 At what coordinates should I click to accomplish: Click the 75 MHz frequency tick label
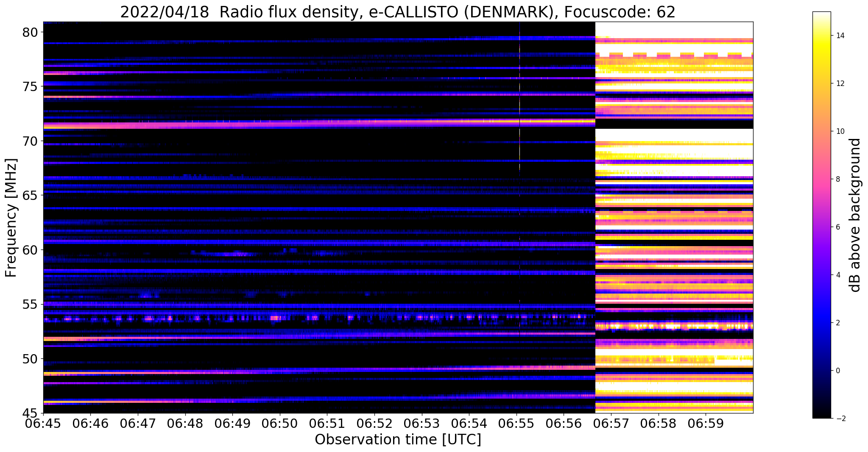click(30, 86)
